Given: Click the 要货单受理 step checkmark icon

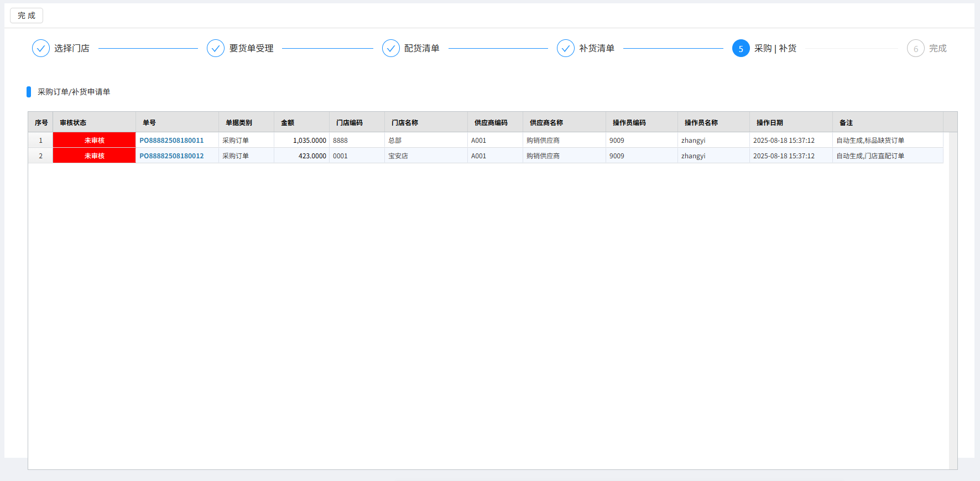Looking at the screenshot, I should (216, 48).
